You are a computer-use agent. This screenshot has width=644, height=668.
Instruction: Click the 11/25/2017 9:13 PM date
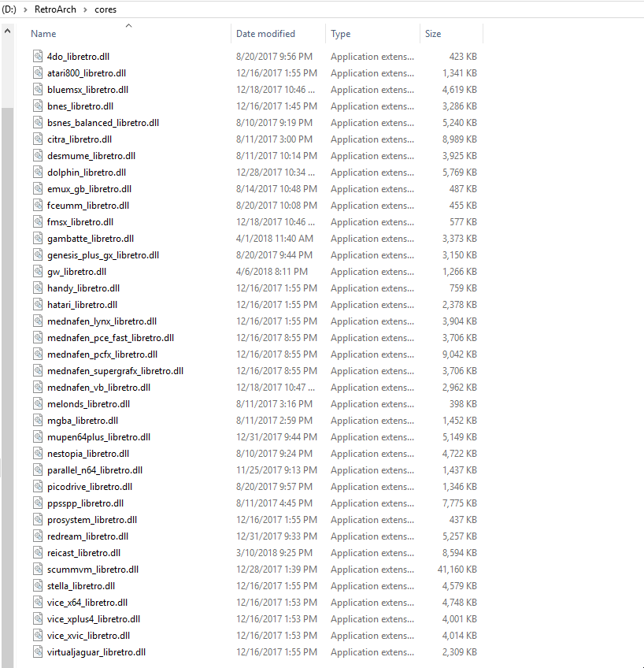[276, 470]
